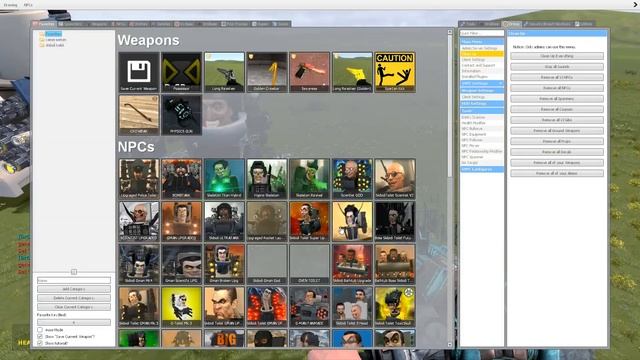Click the spawn list scrollbar down arrow
The height and width of the screenshot is (360, 640).
tap(450, 344)
